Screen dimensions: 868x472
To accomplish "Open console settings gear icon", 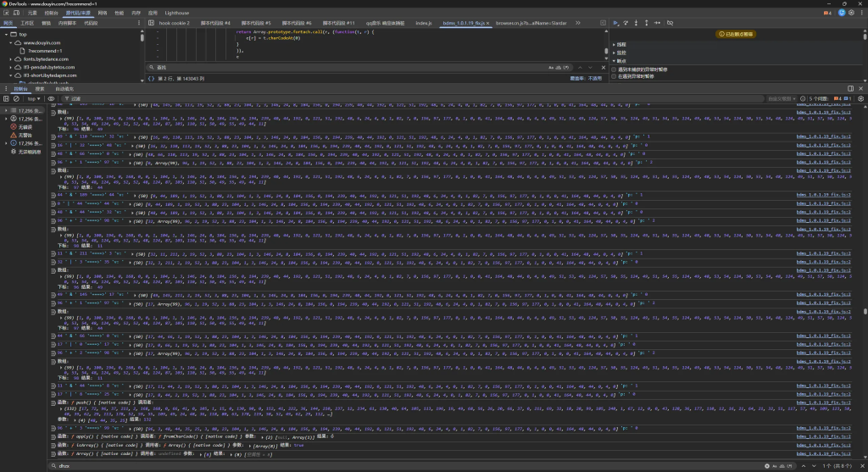I will point(860,98).
